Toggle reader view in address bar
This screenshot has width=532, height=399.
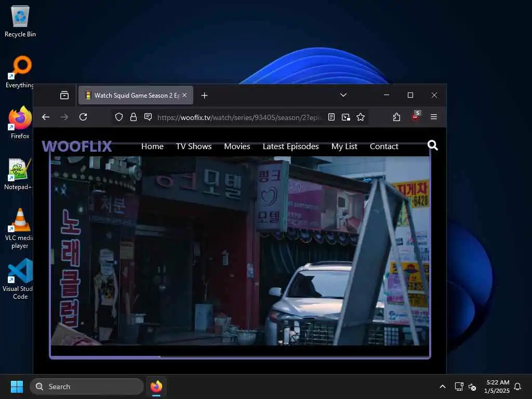pyautogui.click(x=331, y=117)
